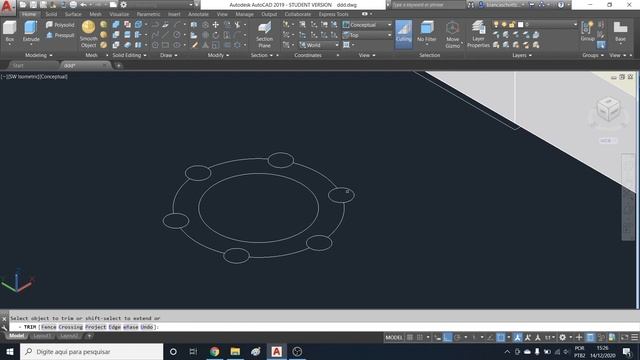The width and height of the screenshot is (640, 360).
Task: Toggle layer lock padlock in Layers panel
Action: 512,25
